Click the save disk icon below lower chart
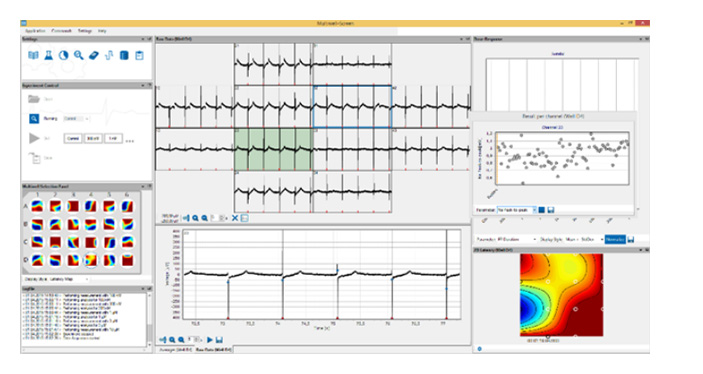The height and width of the screenshot is (374, 703). click(x=219, y=340)
